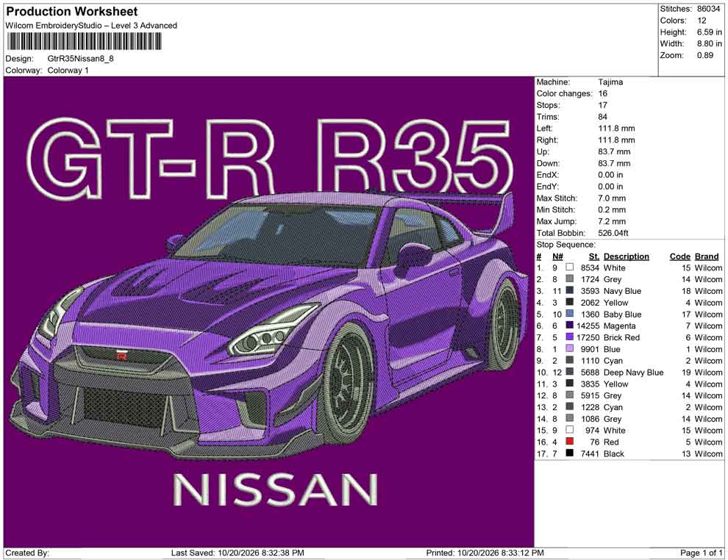This screenshot has width=728, height=560.
Task: Click the swatch for Yellow 3835 stitches
Action: pyautogui.click(x=570, y=383)
